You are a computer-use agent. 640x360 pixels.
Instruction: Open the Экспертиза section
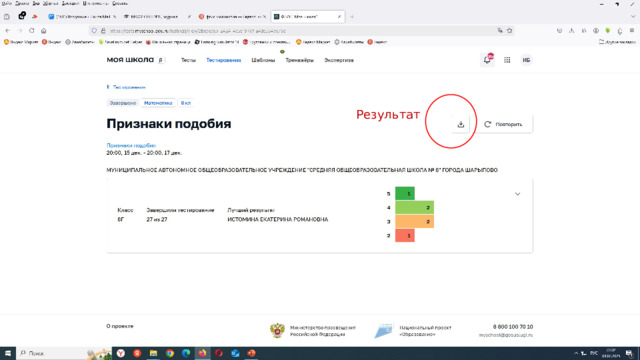click(339, 60)
